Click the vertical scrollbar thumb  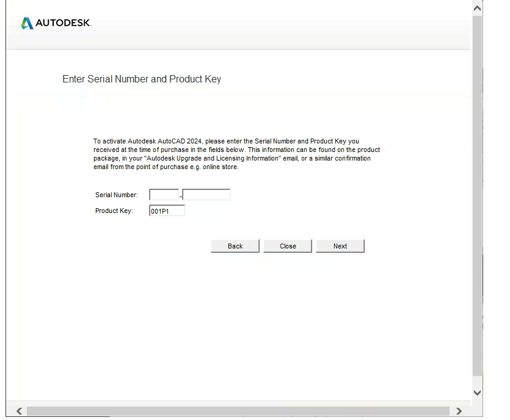pos(477,195)
